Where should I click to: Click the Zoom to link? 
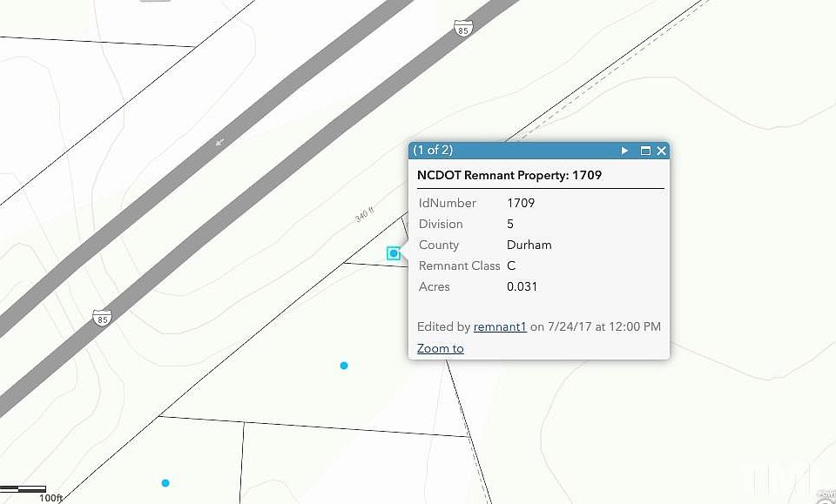coord(441,348)
